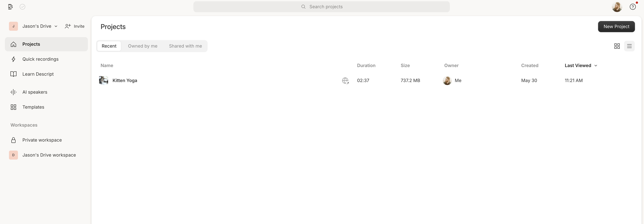This screenshot has width=644, height=224.
Task: Click the New Project button
Action: pyautogui.click(x=617, y=27)
